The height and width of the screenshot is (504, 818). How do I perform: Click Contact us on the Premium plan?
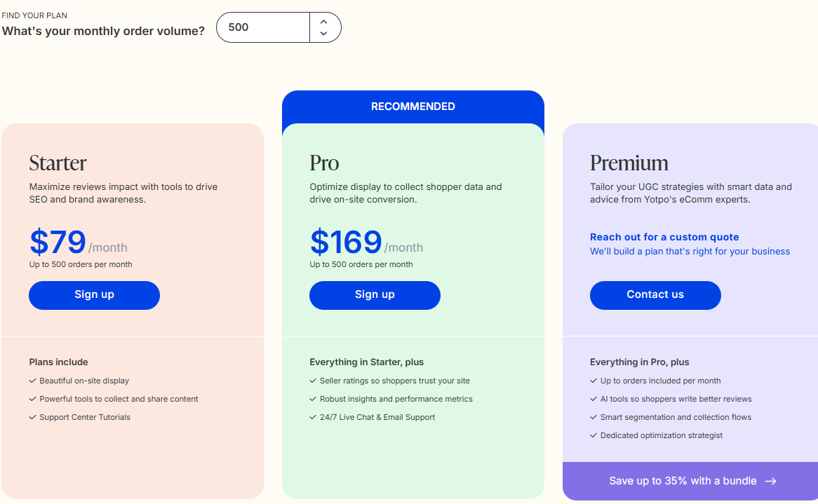tap(655, 294)
